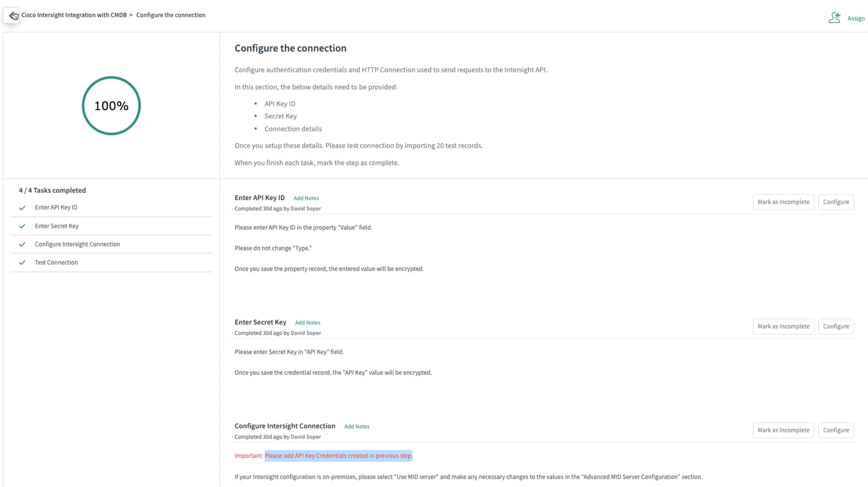Select Test Connection task in sidebar
868x487 pixels.
(56, 262)
